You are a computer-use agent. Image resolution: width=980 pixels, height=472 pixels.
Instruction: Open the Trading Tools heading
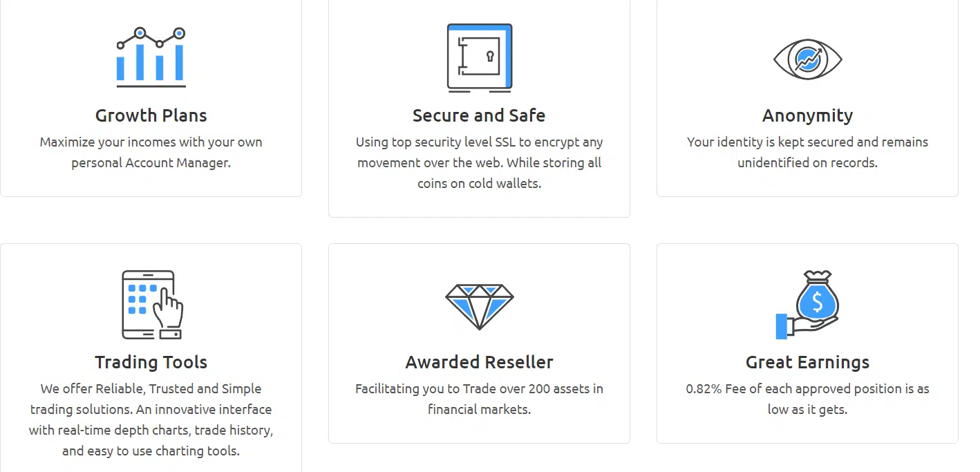[151, 362]
